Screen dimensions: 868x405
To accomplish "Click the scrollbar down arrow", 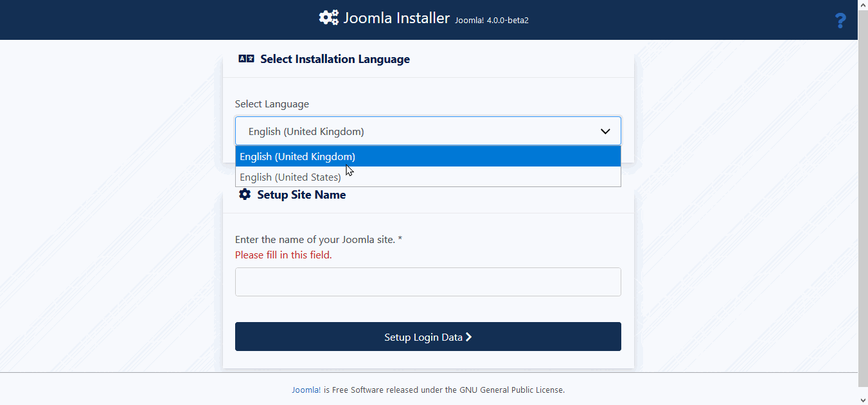I will pos(863,399).
